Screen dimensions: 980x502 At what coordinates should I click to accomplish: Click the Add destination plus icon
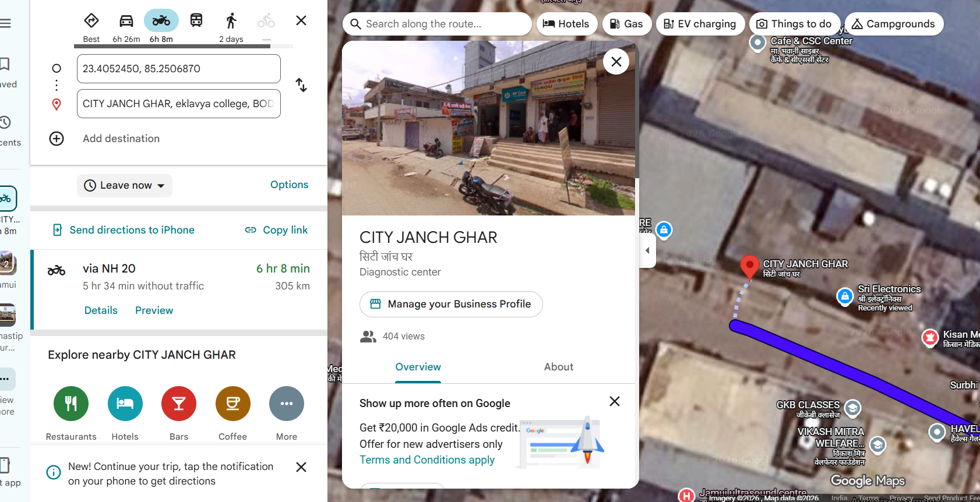(57, 139)
